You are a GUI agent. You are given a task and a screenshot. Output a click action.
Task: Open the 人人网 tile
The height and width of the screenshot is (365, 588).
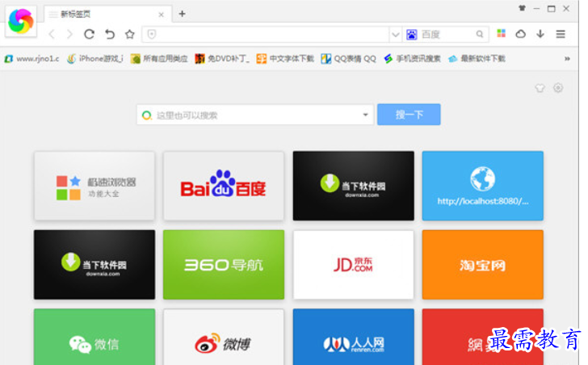(x=353, y=337)
